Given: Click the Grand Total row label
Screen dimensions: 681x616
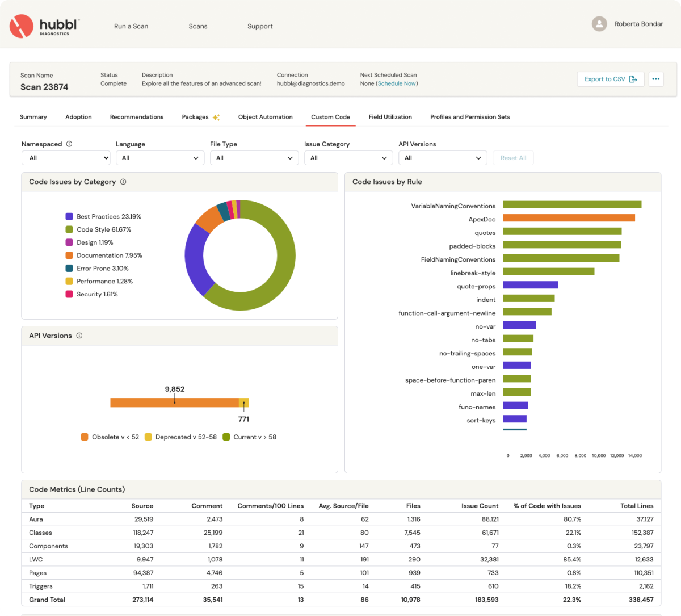Looking at the screenshot, I should (x=47, y=600).
